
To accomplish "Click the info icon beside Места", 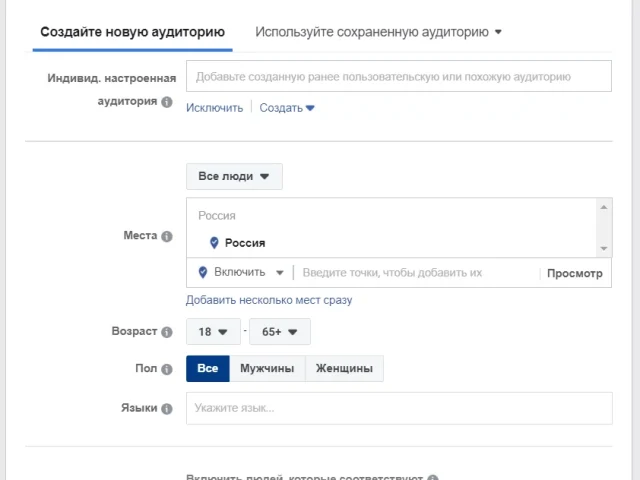I will [x=167, y=236].
